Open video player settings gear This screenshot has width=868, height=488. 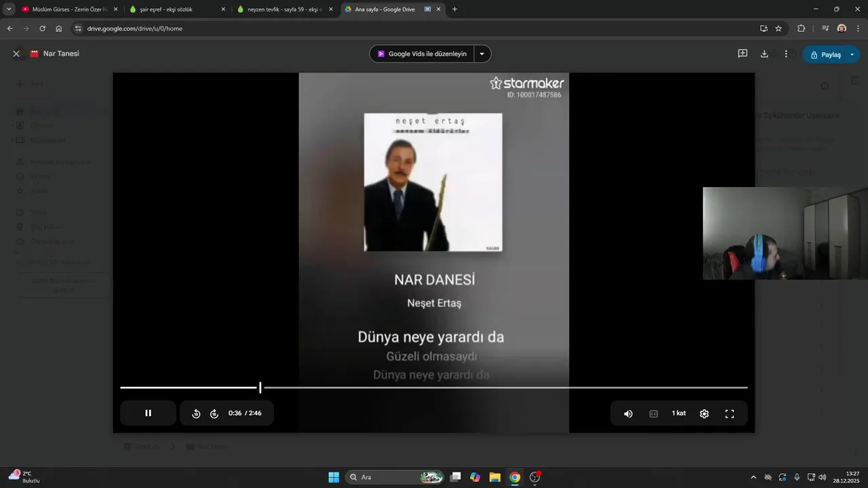tap(704, 413)
